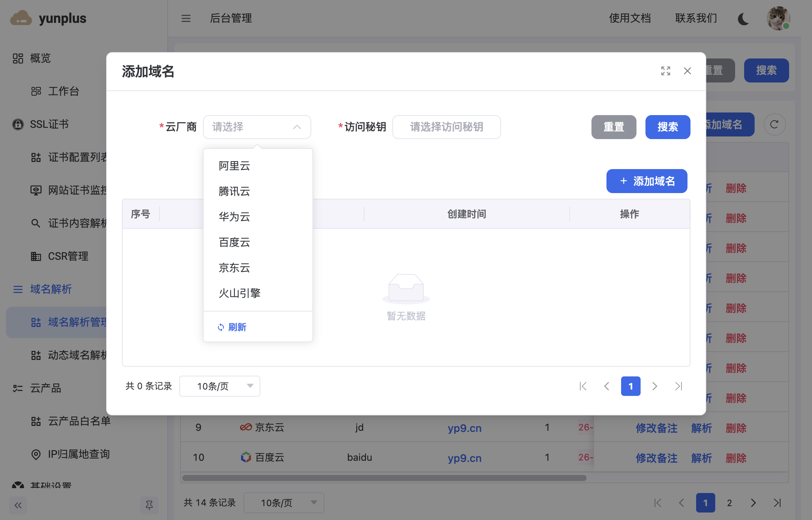This screenshot has width=812, height=520.
Task: Click 重置 button in the dialog
Action: point(614,127)
